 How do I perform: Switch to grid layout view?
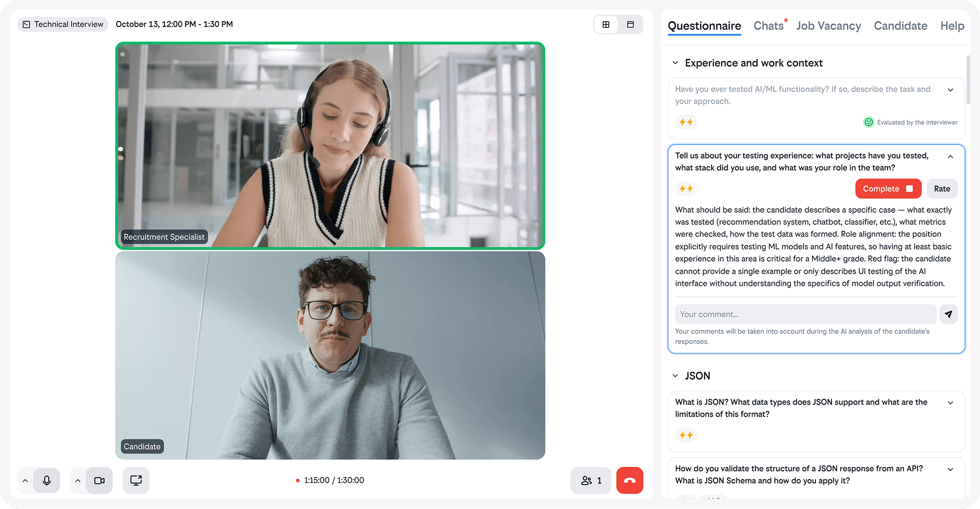pyautogui.click(x=606, y=25)
